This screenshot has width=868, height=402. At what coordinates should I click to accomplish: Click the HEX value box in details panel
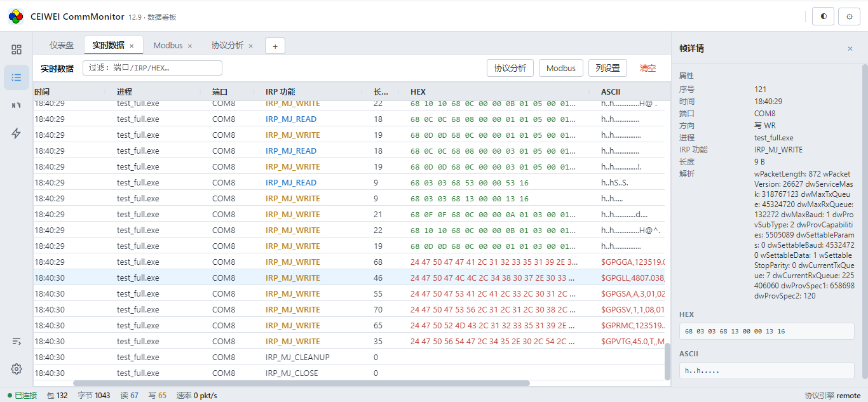[766, 331]
